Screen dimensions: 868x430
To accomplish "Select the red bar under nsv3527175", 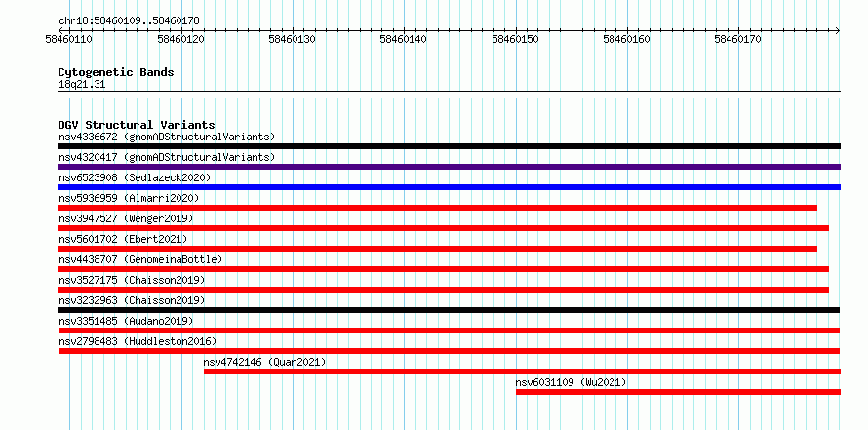I will 444,290.
